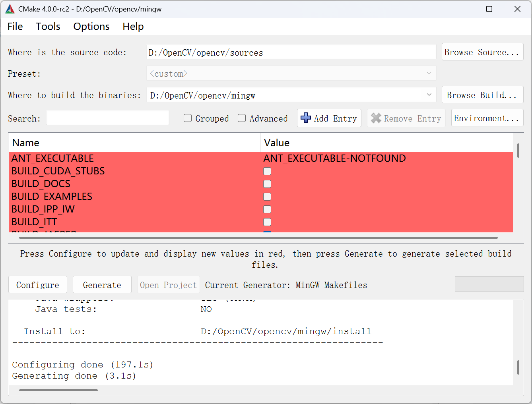
Task: Click the 'Configuring done (197.1s)' log line
Action: tap(83, 365)
